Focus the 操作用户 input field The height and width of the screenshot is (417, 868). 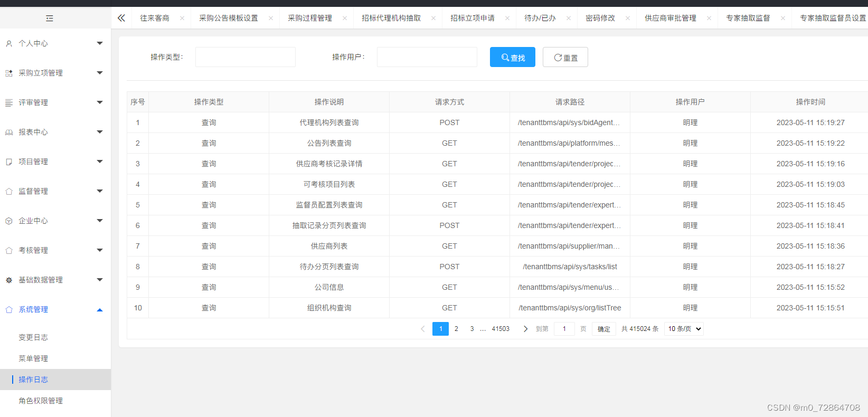(x=427, y=57)
